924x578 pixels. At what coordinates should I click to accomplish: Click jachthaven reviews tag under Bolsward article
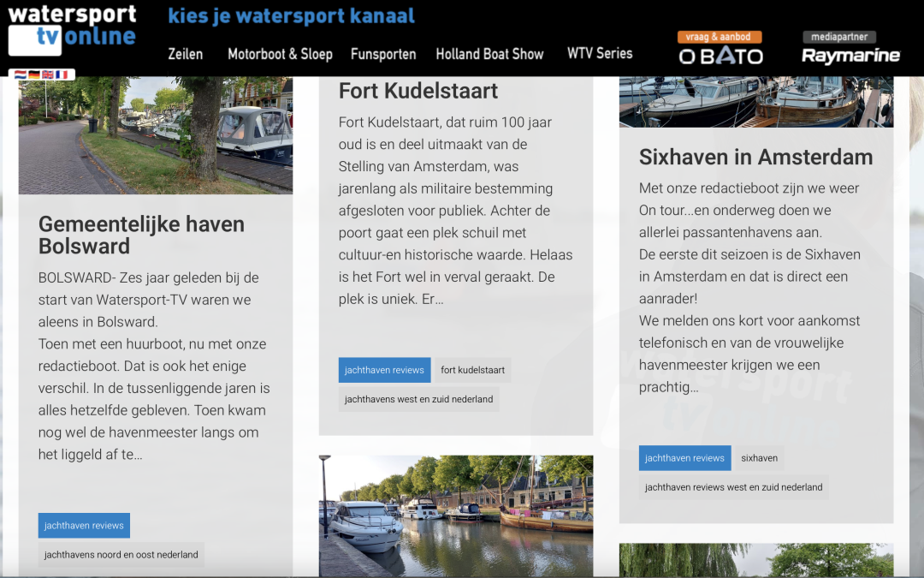84,526
